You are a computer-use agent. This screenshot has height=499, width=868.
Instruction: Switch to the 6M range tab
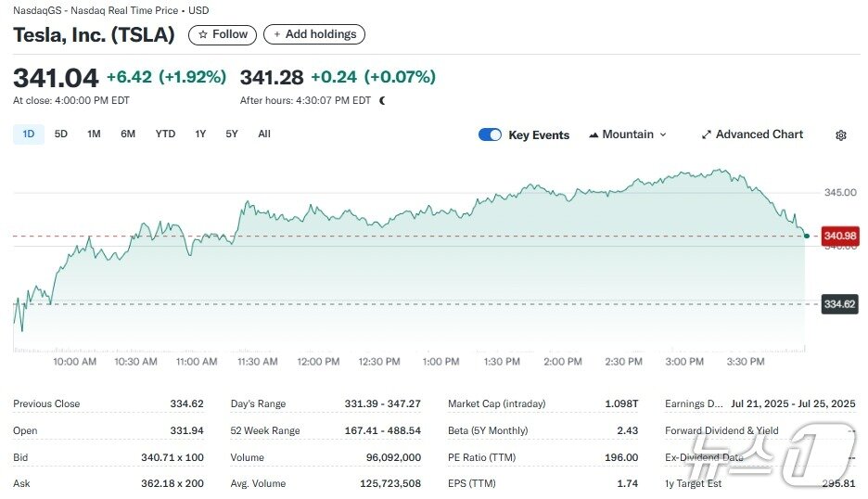pos(128,134)
